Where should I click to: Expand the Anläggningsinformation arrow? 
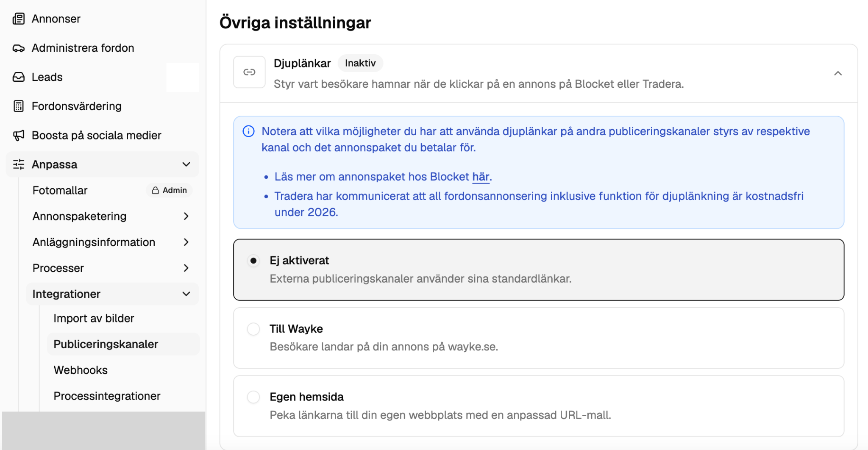pyautogui.click(x=186, y=242)
